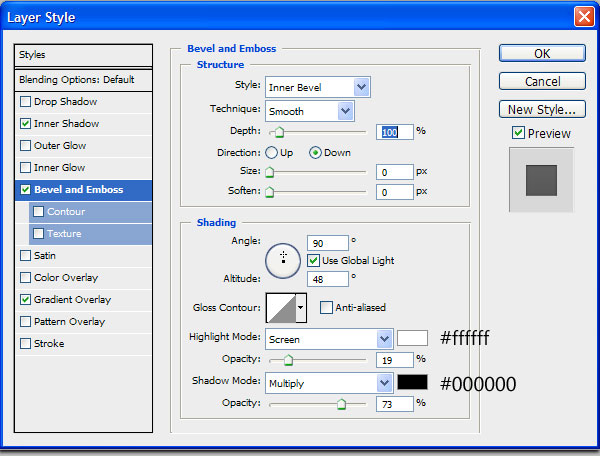Click the Highlight Opacity slider handle
The height and width of the screenshot is (456, 600).
pyautogui.click(x=289, y=360)
